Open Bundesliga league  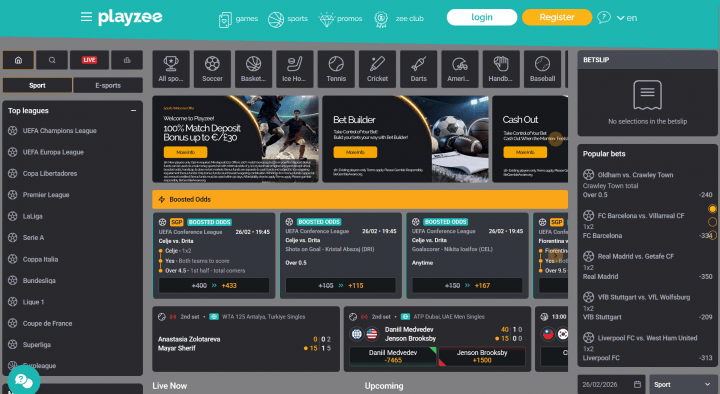coord(39,281)
